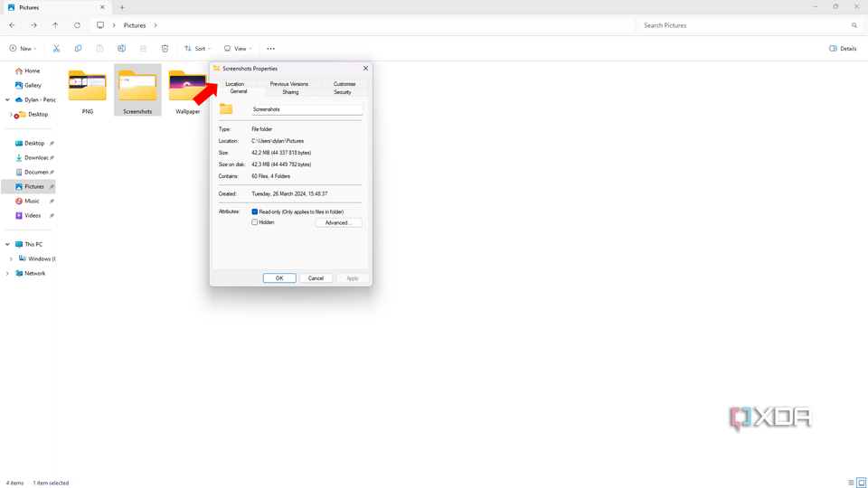Click the Delete trash icon

[165, 49]
